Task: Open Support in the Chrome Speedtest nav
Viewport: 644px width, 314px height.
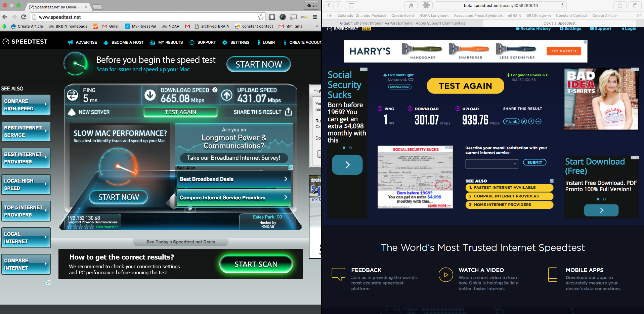Action: (203, 42)
